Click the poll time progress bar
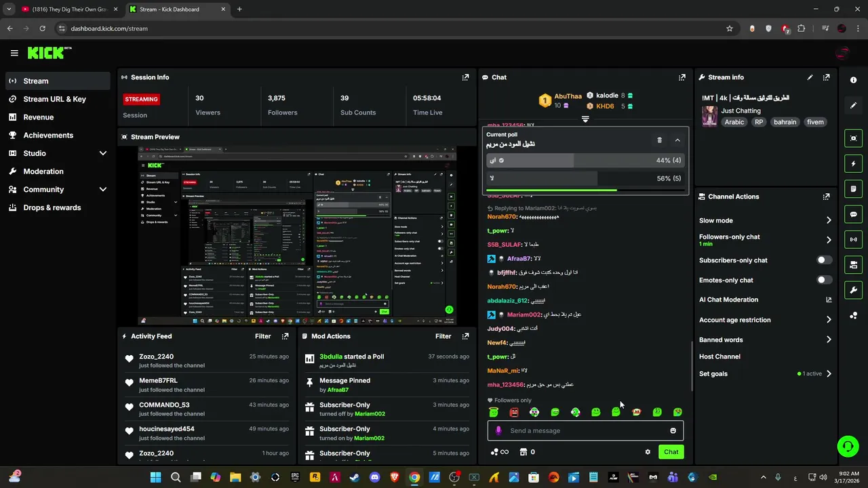Viewport: 868px width, 488px height. (585, 190)
